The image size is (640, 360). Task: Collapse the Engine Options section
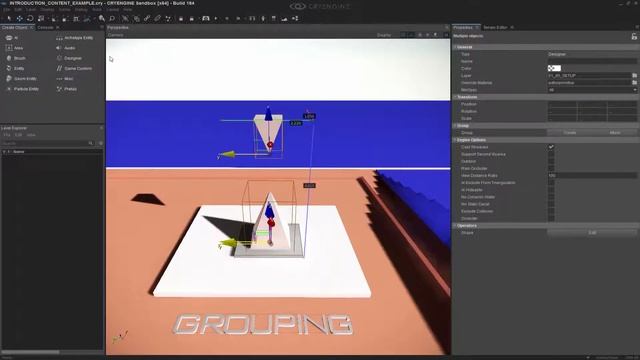tap(455, 140)
